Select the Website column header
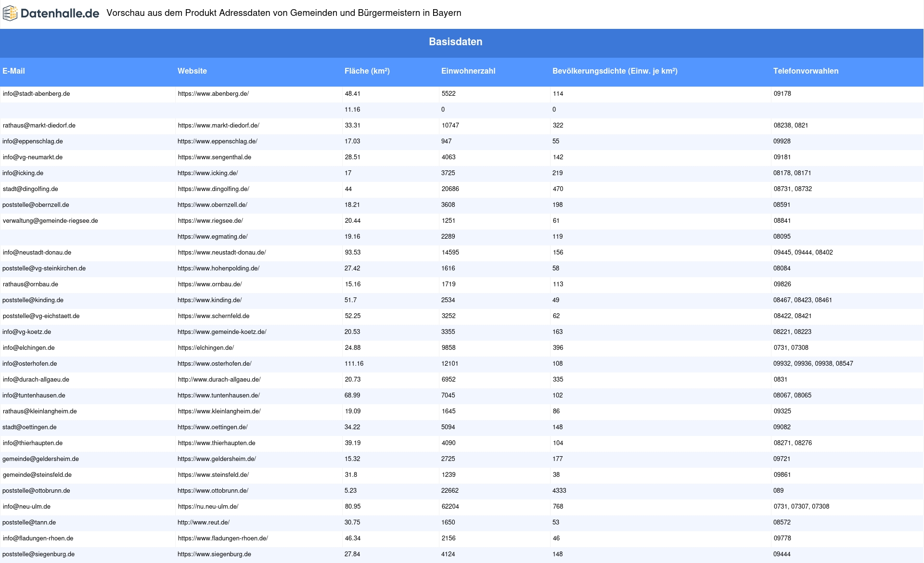This screenshot has height=563, width=924. 192,71
